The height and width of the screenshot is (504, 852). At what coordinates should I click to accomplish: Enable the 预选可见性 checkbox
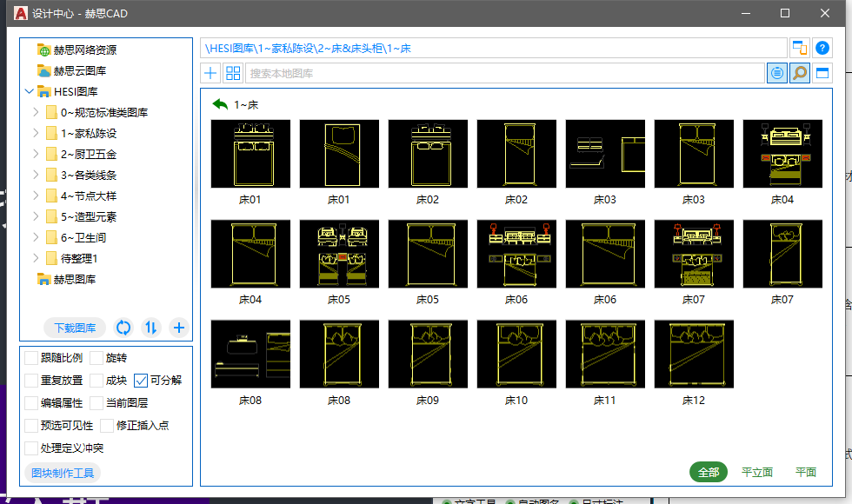point(31,425)
